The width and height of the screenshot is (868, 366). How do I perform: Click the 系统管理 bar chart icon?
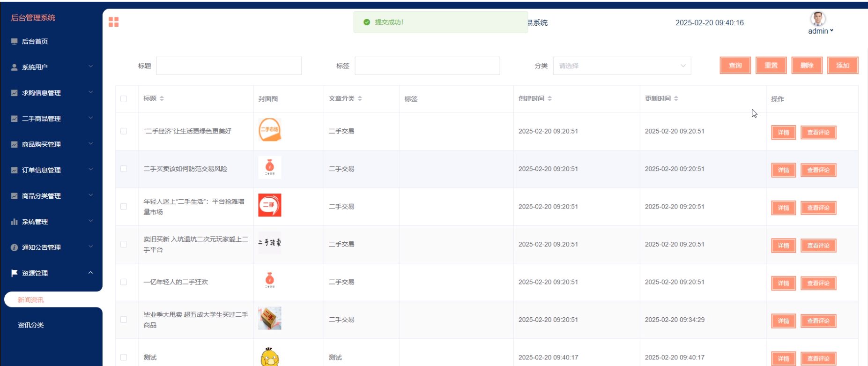[x=14, y=222]
